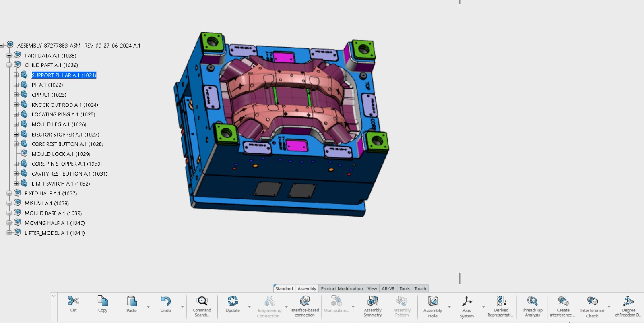Click the Undo arrow icon

[x=165, y=301]
